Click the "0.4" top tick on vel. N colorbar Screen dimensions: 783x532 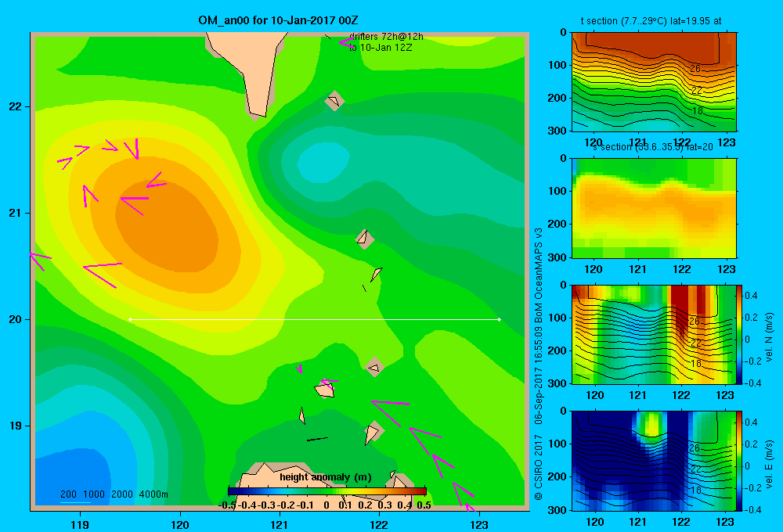[751, 296]
